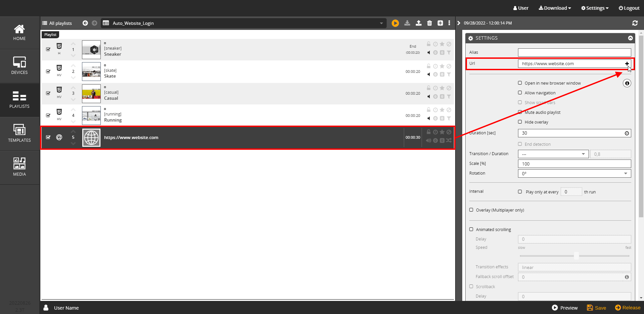Viewport: 644px width, 314px height.
Task: Click the refresh icon next to date
Action: pos(635,23)
